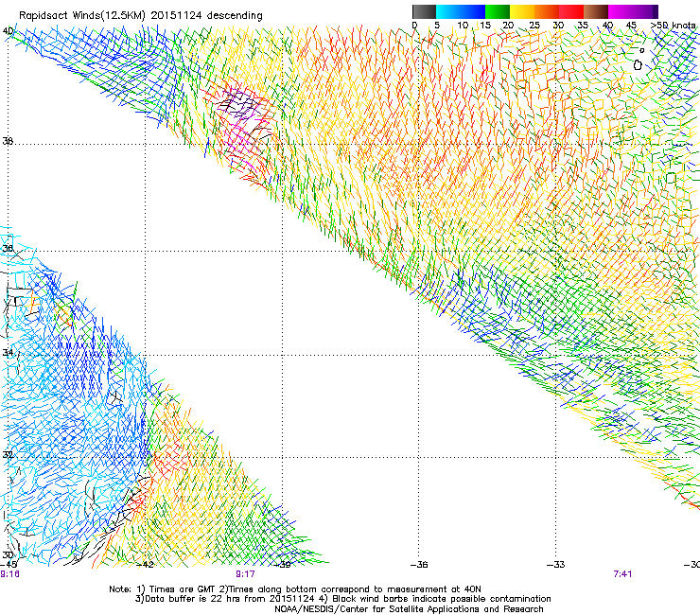Image resolution: width=700 pixels, height=615 pixels.
Task: Click the latitude label '38'
Action: (x=8, y=142)
